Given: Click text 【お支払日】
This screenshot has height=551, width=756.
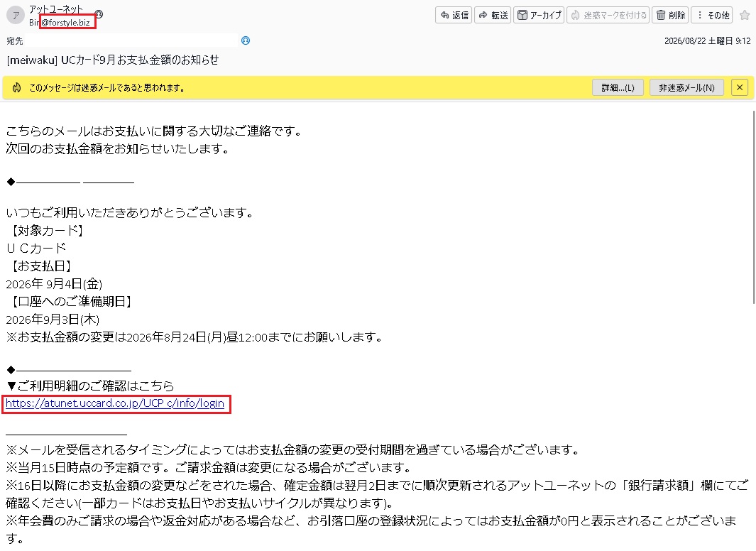Looking at the screenshot, I should [x=40, y=266].
